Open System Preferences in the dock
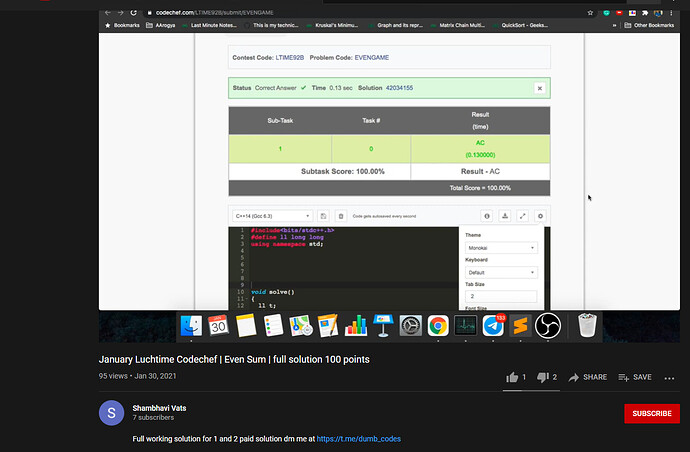 [411, 326]
